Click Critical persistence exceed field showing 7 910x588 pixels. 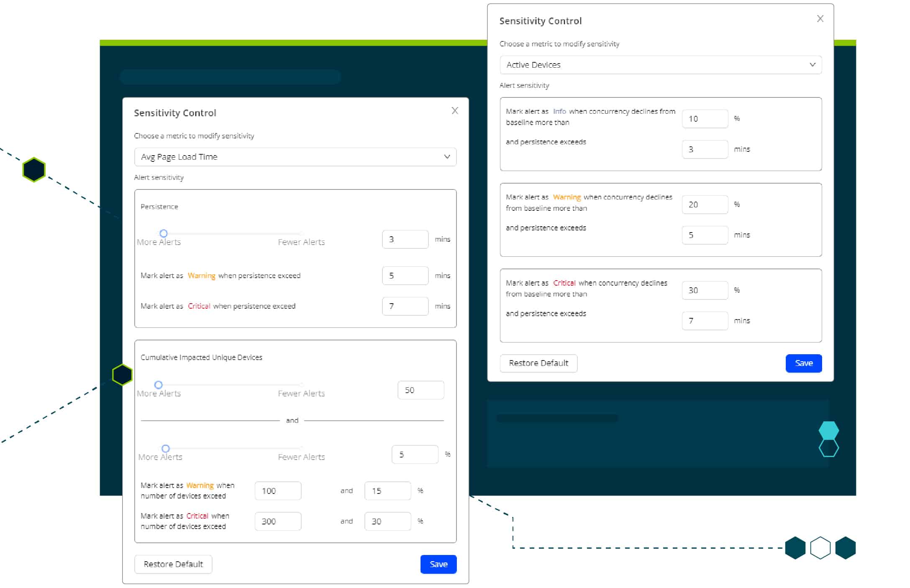[x=405, y=306]
